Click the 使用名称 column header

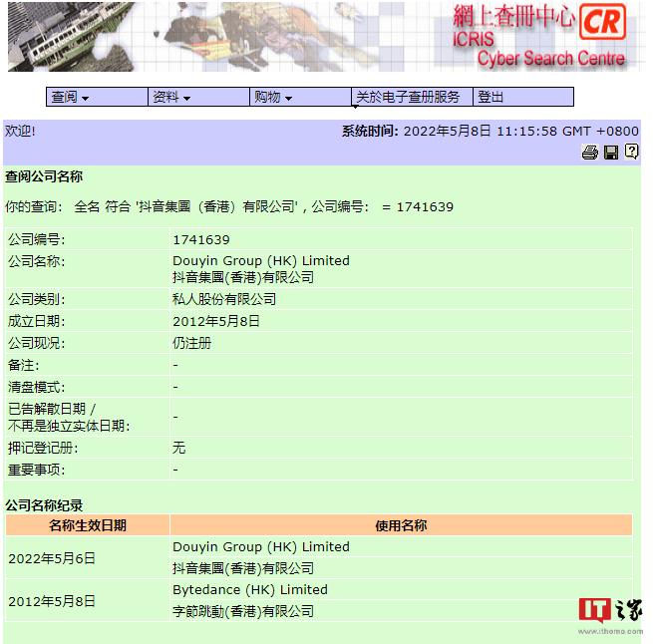pyautogui.click(x=401, y=525)
